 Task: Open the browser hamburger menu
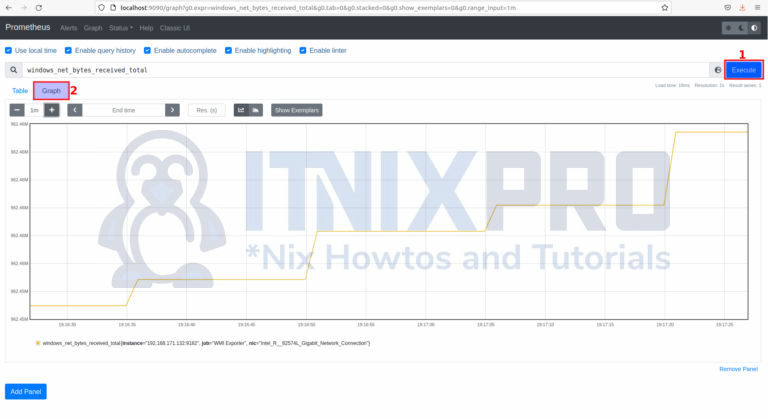[x=757, y=8]
